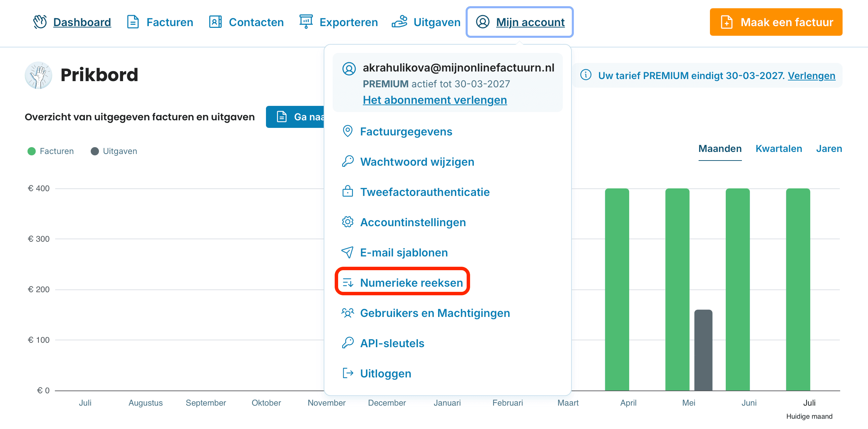Open Numerieke reeksen menu entry
The width and height of the screenshot is (868, 429).
402,283
